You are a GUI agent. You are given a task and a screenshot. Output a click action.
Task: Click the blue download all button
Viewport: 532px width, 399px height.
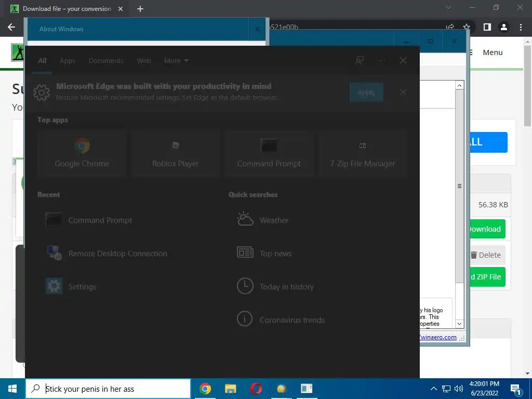point(488,142)
